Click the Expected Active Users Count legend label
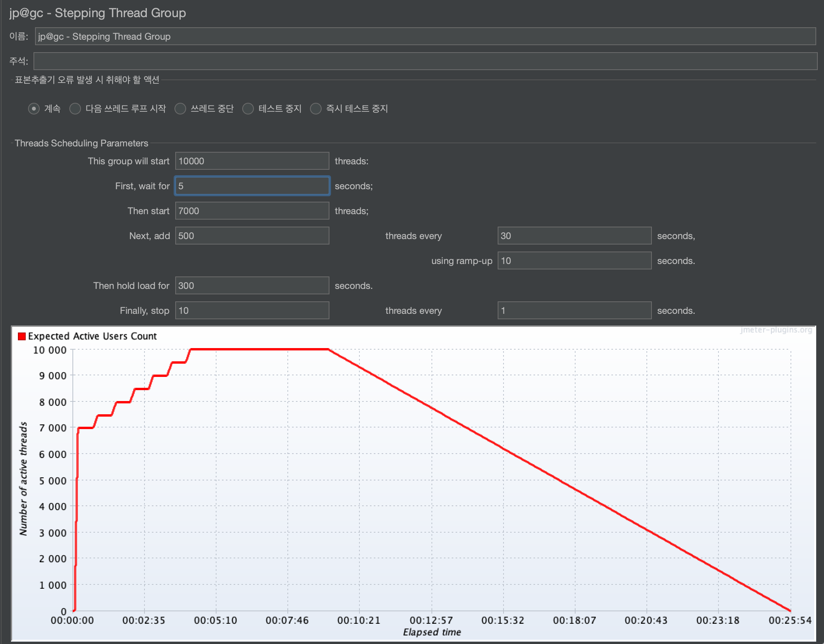The height and width of the screenshot is (644, 824). click(x=92, y=336)
